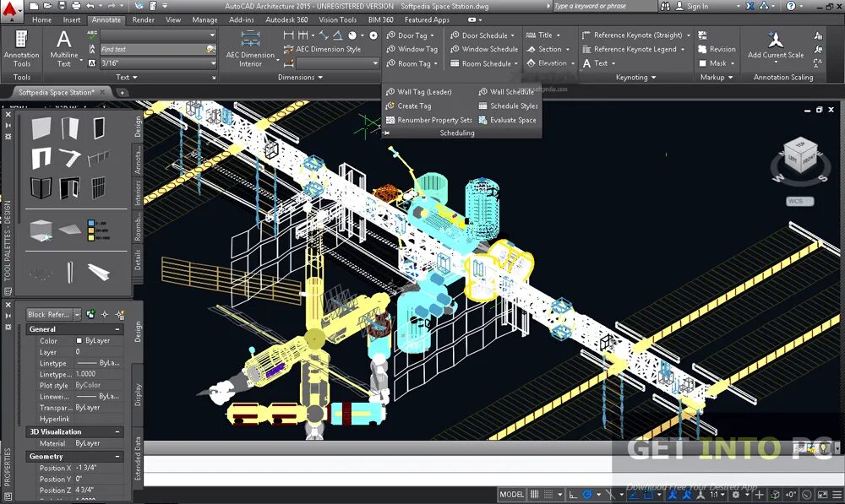This screenshot has height=504, width=845.
Task: Open the Insert ribbon tab
Action: (x=72, y=20)
